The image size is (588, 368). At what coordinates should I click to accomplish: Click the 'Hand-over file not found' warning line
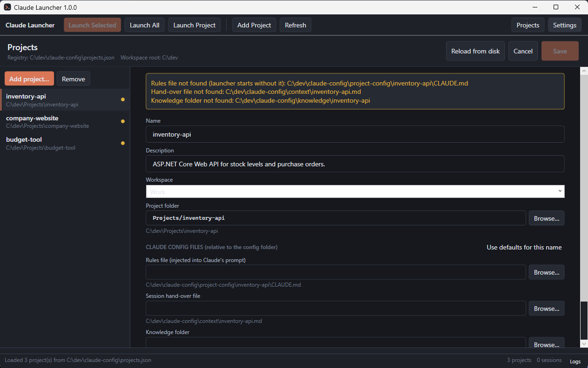pyautogui.click(x=256, y=92)
